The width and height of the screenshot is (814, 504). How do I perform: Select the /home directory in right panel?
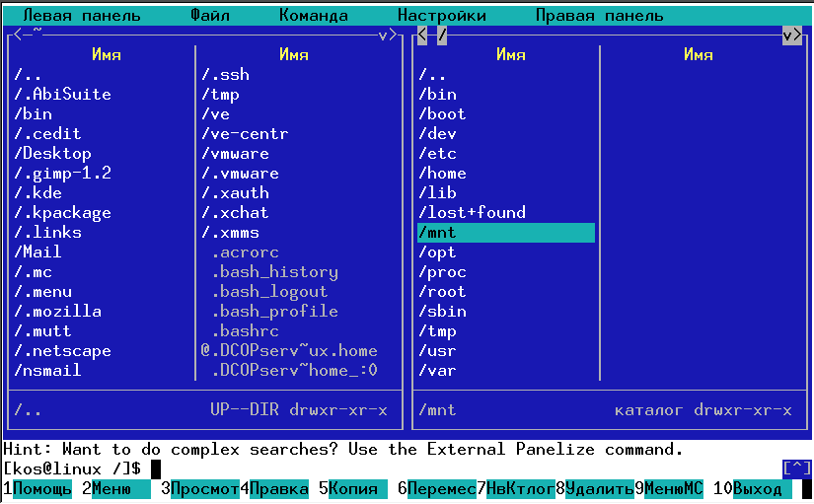point(441,174)
